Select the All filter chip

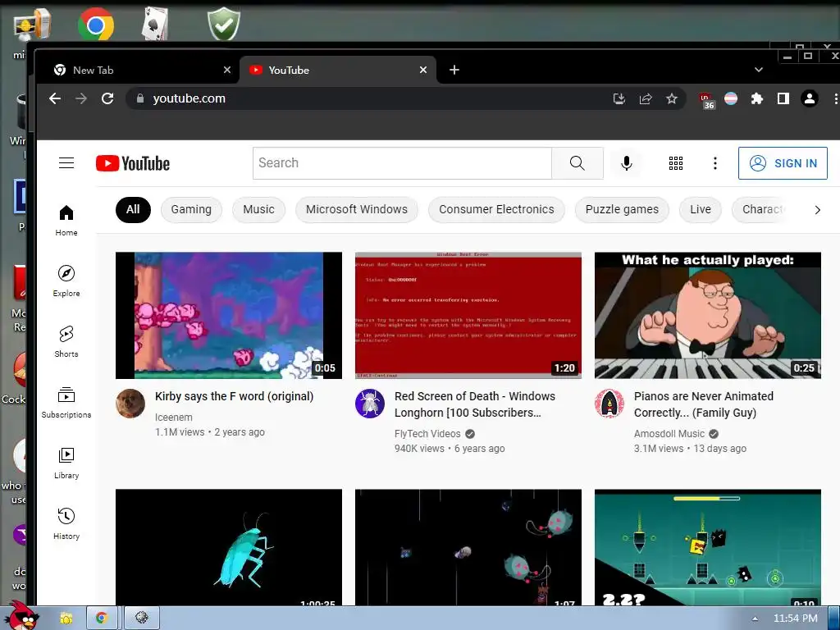point(133,209)
